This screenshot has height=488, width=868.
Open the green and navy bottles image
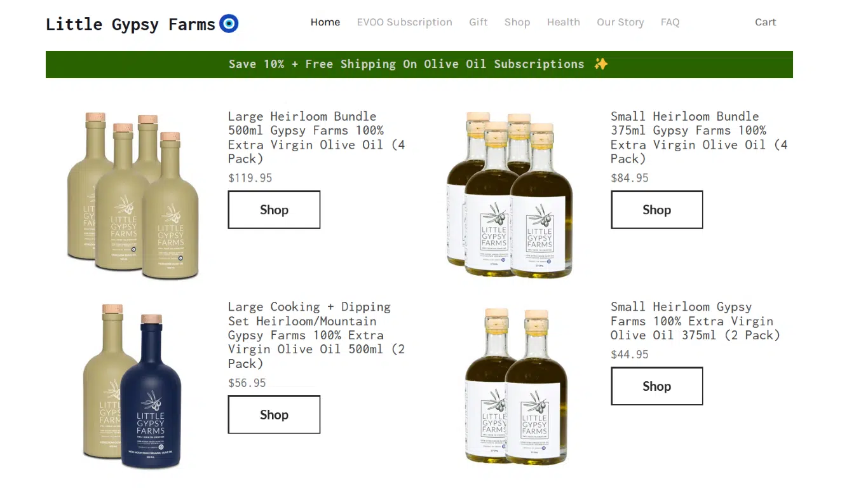tap(132, 386)
